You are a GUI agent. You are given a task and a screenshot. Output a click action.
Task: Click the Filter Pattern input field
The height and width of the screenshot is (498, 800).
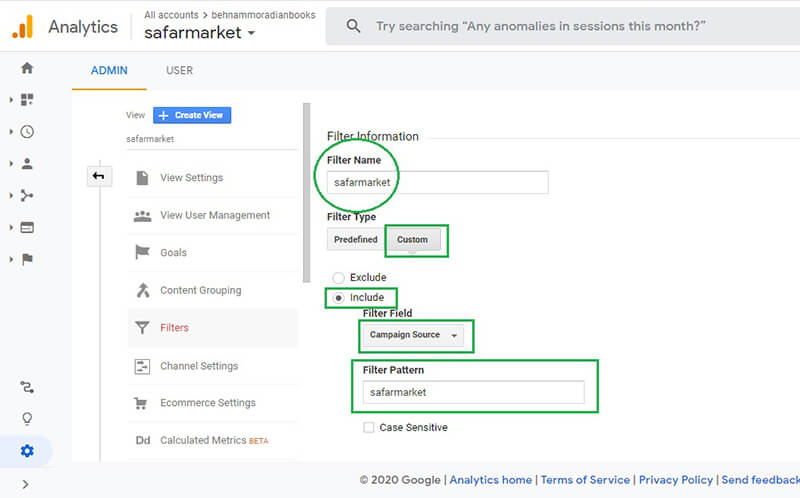(473, 392)
